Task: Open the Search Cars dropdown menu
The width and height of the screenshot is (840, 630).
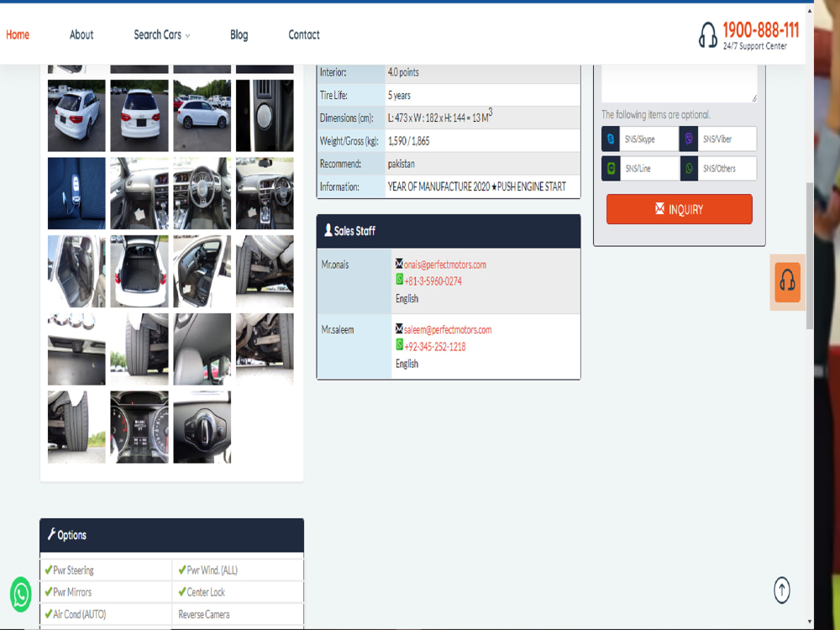Action: coord(160,34)
